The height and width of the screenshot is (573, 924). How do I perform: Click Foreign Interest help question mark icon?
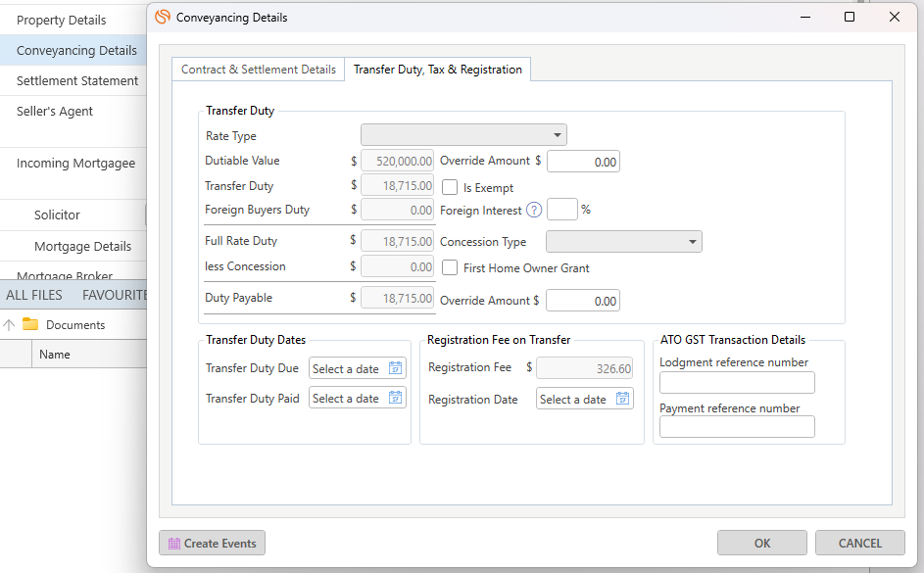pos(534,211)
